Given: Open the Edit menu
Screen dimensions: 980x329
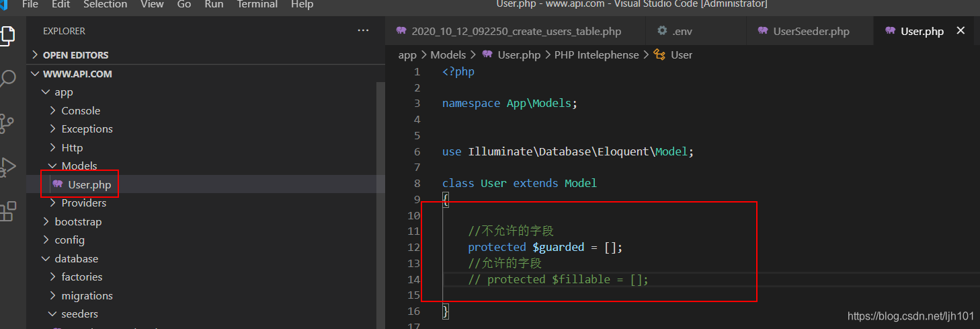Looking at the screenshot, I should tap(60, 4).
